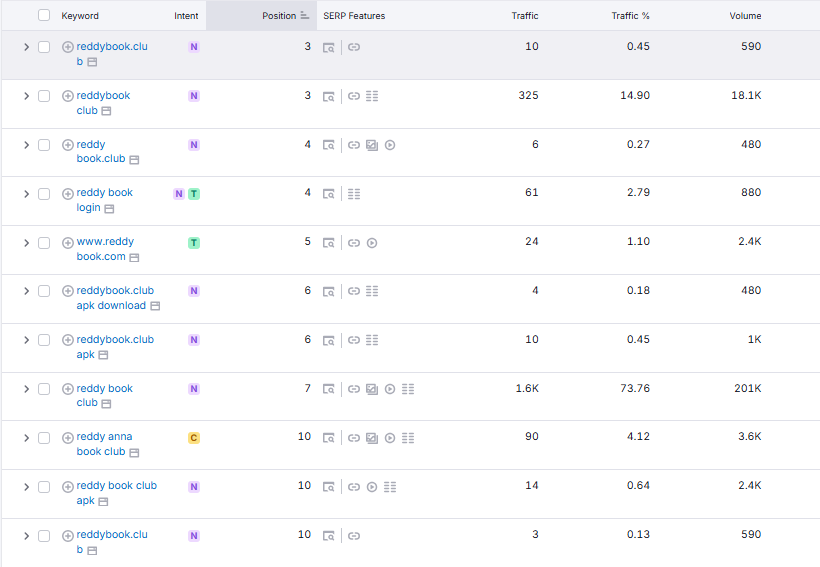Click related searches icon in 'reddy book club' 201K row
820x567 pixels.
(408, 389)
